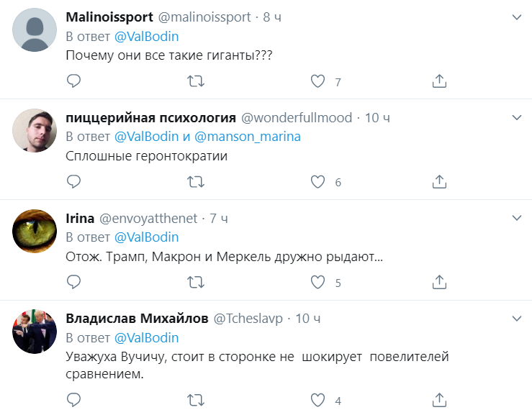Like the tweet by Malinoissport
The image size is (532, 415).
click(x=317, y=81)
